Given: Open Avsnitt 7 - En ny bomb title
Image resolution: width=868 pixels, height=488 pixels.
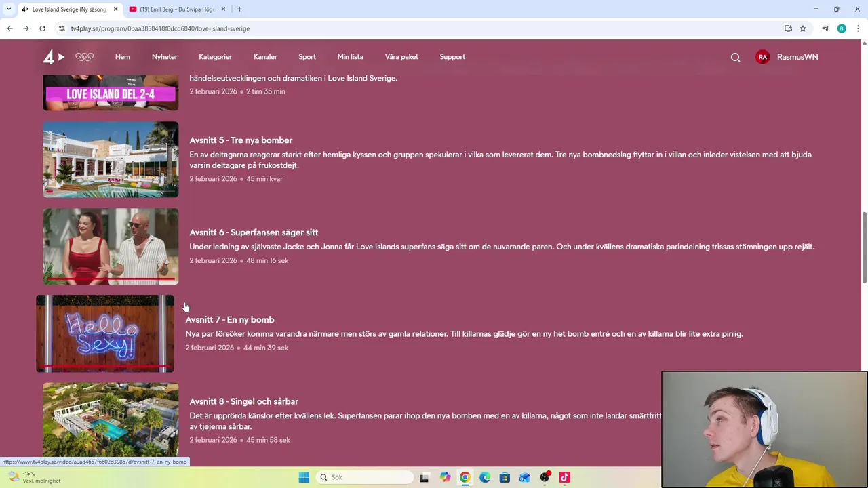Looking at the screenshot, I should click(230, 319).
